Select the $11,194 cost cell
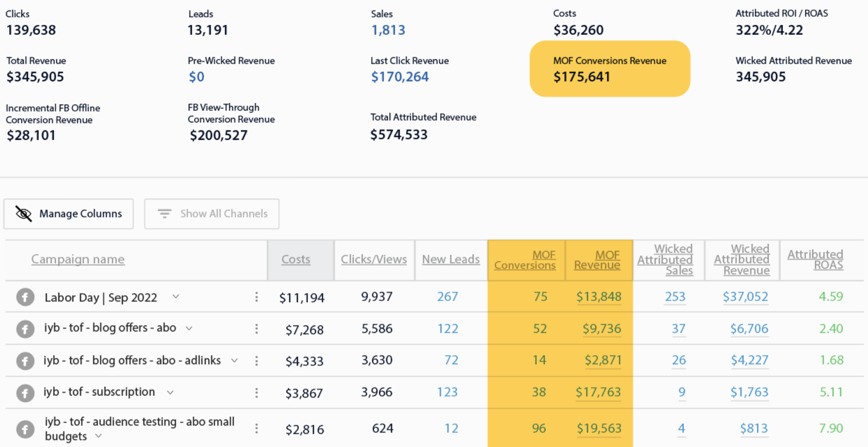 [302, 298]
